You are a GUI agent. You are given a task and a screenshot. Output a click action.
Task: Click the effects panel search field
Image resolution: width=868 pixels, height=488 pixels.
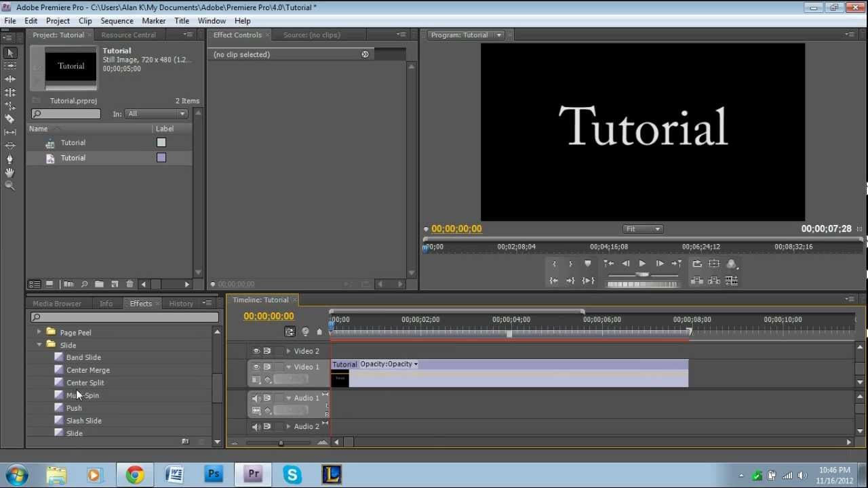(x=125, y=317)
